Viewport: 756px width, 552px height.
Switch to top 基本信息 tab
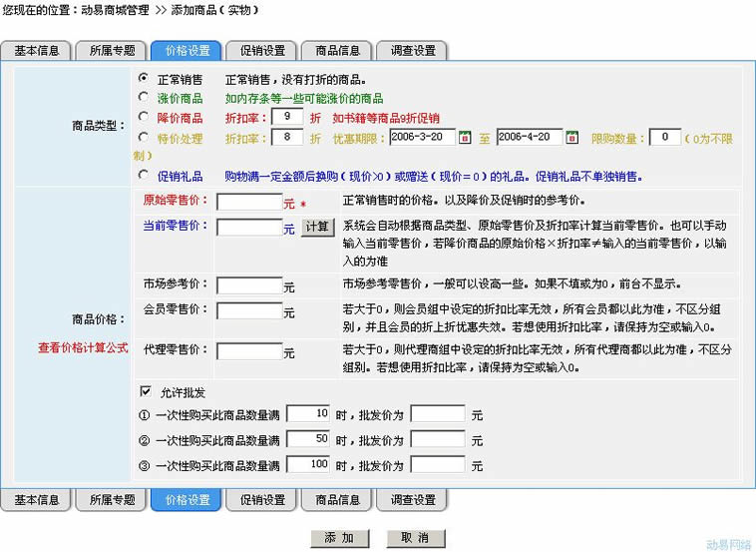36,51
